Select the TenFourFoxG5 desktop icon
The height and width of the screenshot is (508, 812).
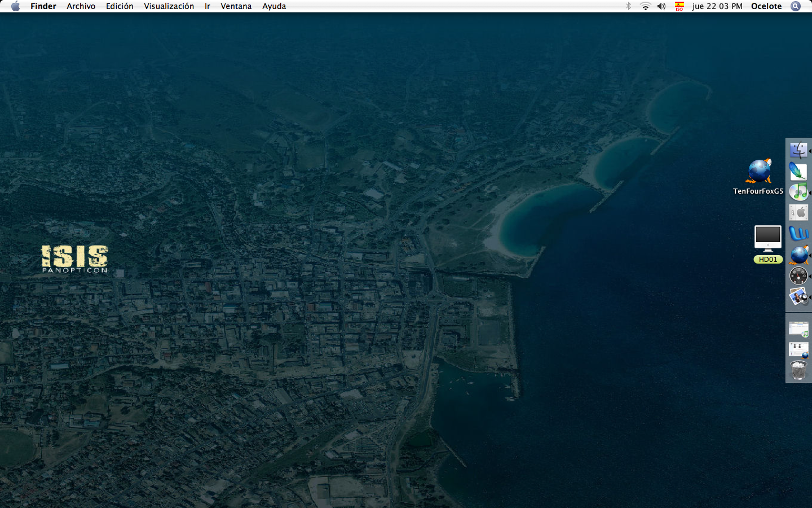coord(759,172)
